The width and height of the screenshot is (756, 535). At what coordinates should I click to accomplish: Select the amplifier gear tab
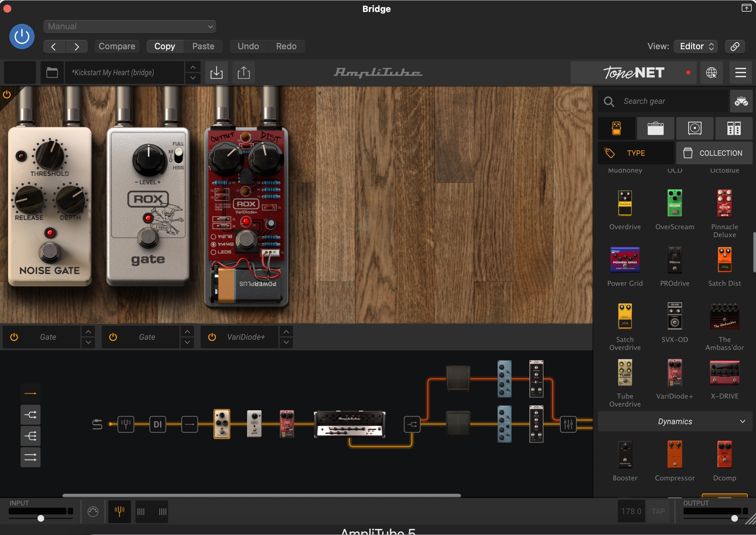coord(656,128)
